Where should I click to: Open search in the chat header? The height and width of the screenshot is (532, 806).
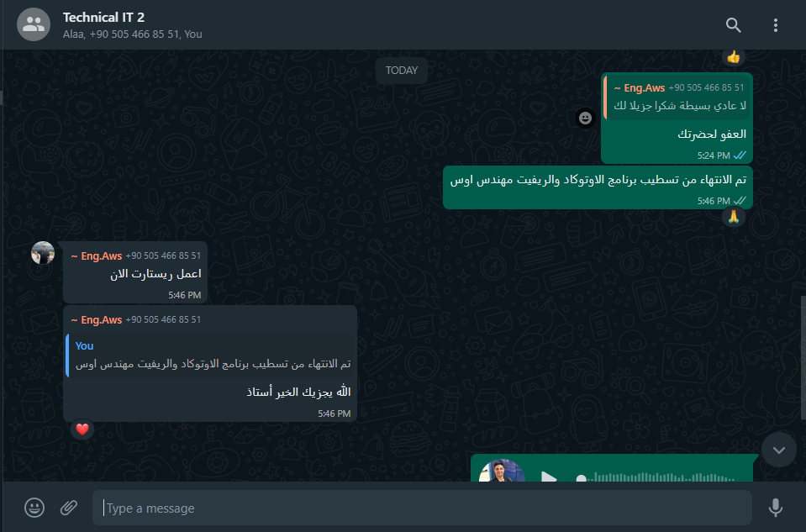(733, 24)
